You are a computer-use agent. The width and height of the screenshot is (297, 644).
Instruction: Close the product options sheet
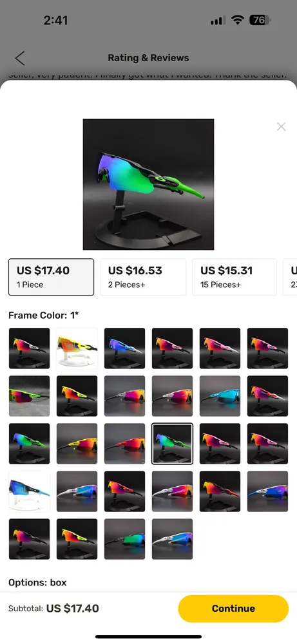[281, 126]
